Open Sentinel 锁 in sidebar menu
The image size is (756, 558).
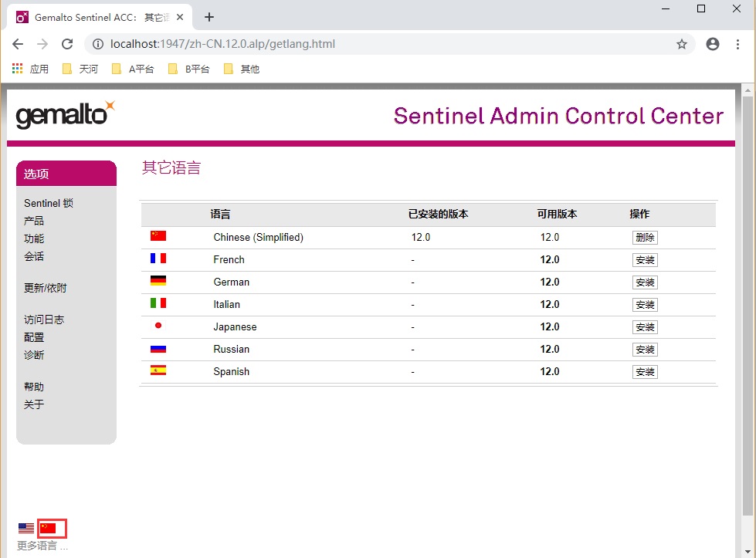tap(49, 203)
